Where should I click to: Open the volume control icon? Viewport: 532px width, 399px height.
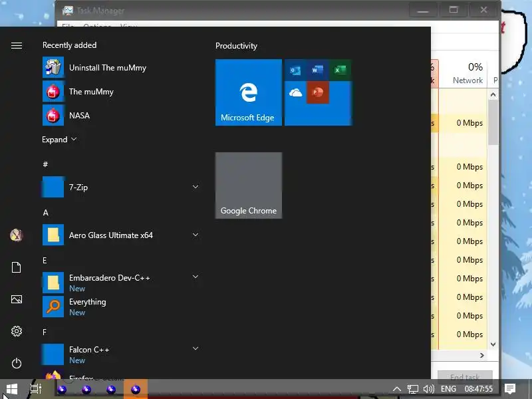[x=429, y=389]
